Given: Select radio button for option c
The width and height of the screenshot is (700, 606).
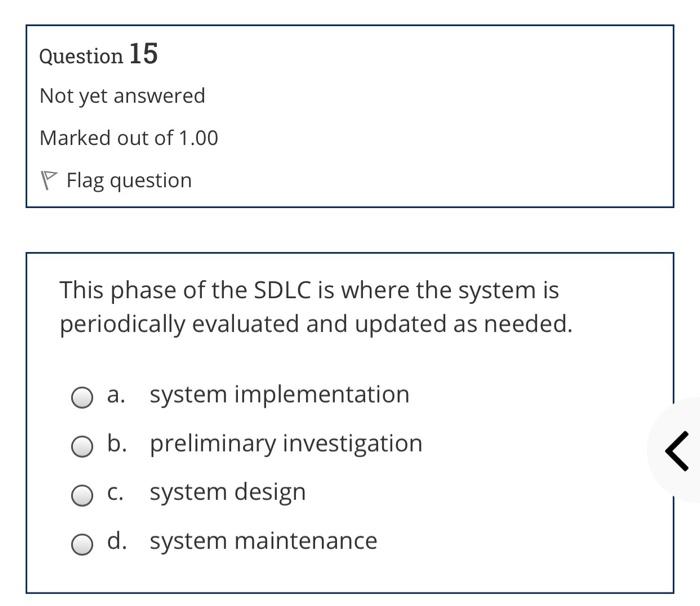Looking at the screenshot, I should pos(82,495).
